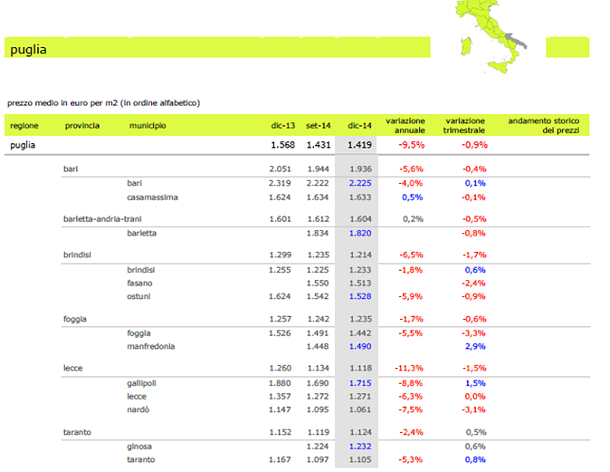Select the 'bari' province row label
Image resolution: width=610 pixels, height=472 pixels.
(70, 169)
